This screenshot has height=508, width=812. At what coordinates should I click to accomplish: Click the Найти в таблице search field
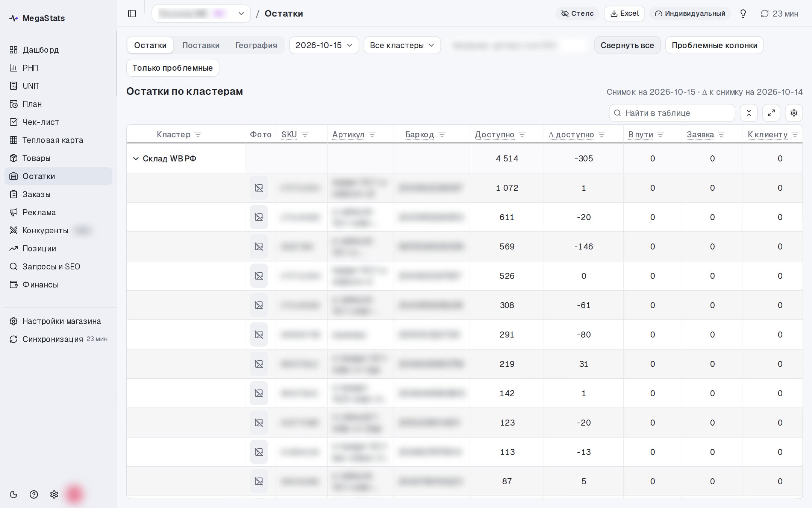tap(672, 113)
